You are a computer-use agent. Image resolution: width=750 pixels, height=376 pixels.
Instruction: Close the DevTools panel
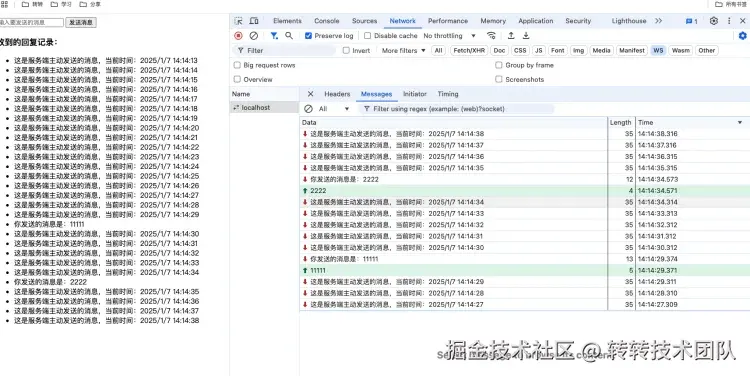[x=742, y=21]
